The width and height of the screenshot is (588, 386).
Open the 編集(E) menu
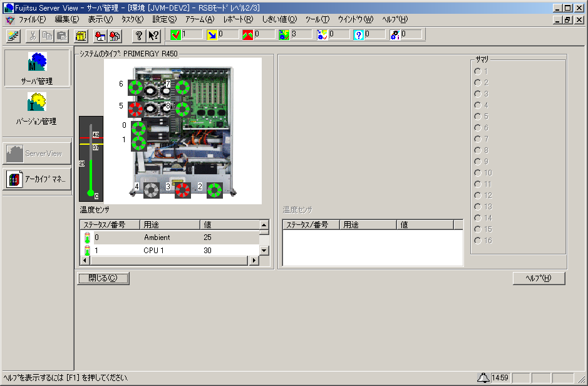coord(67,19)
